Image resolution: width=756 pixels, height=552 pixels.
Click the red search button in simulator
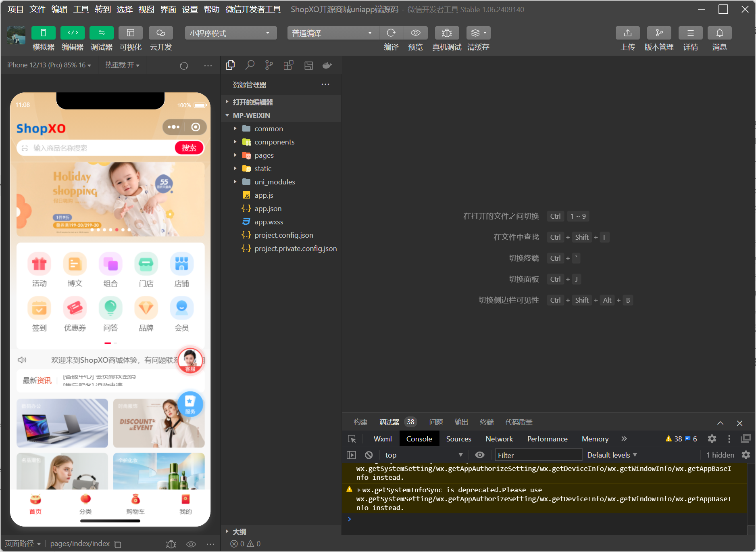pyautogui.click(x=189, y=148)
